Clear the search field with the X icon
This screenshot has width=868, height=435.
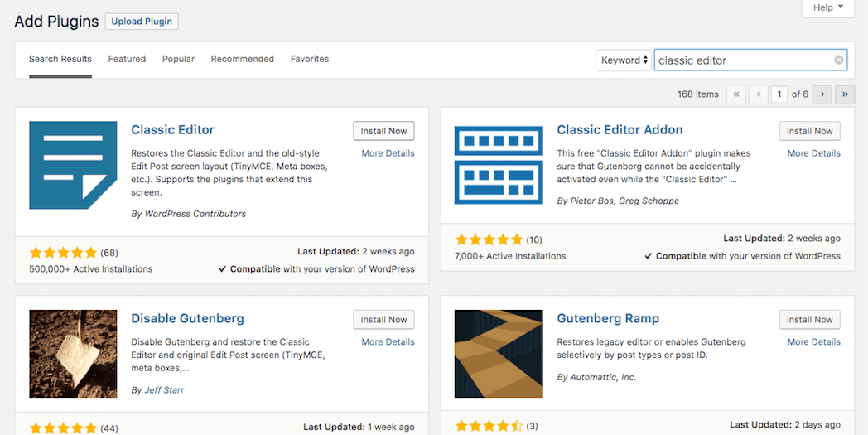839,60
